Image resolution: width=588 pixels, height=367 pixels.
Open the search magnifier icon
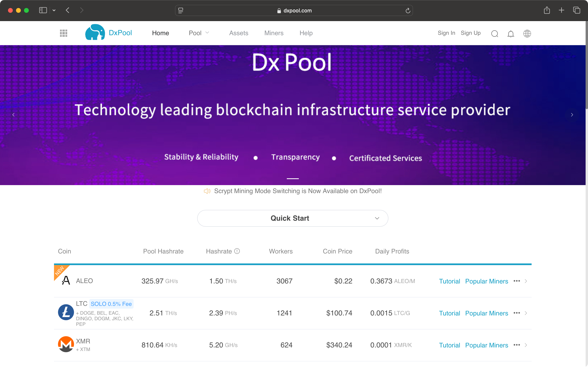[x=494, y=34]
